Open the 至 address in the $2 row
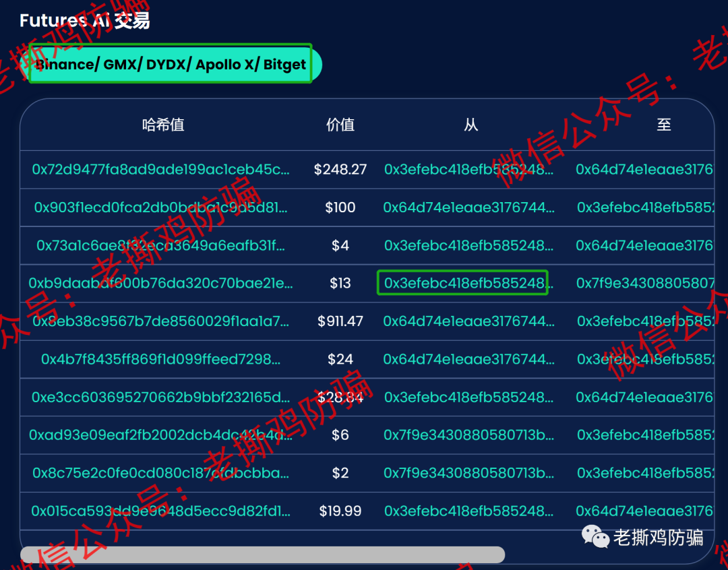The image size is (728, 570). click(645, 473)
